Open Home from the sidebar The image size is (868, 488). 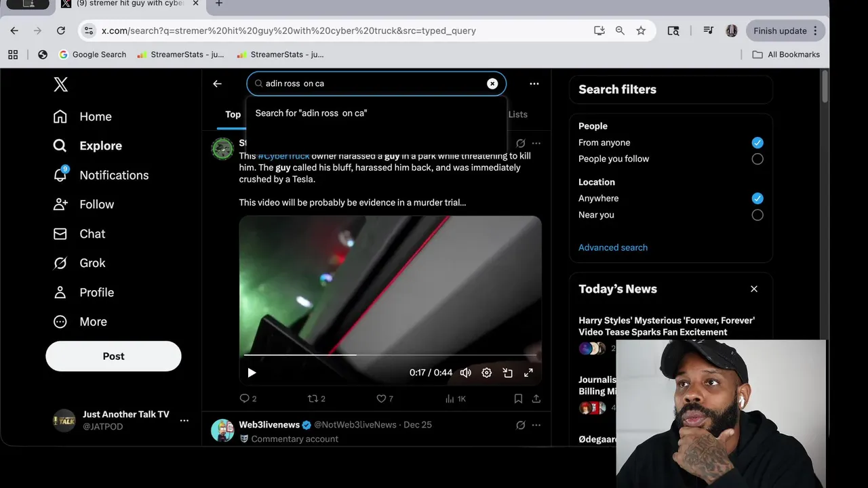point(82,117)
